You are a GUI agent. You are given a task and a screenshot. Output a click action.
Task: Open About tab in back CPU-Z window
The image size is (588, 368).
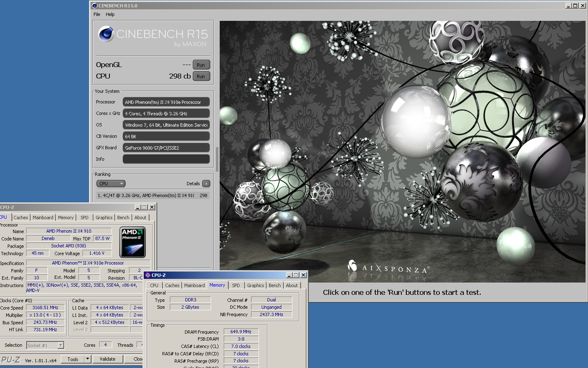click(140, 218)
